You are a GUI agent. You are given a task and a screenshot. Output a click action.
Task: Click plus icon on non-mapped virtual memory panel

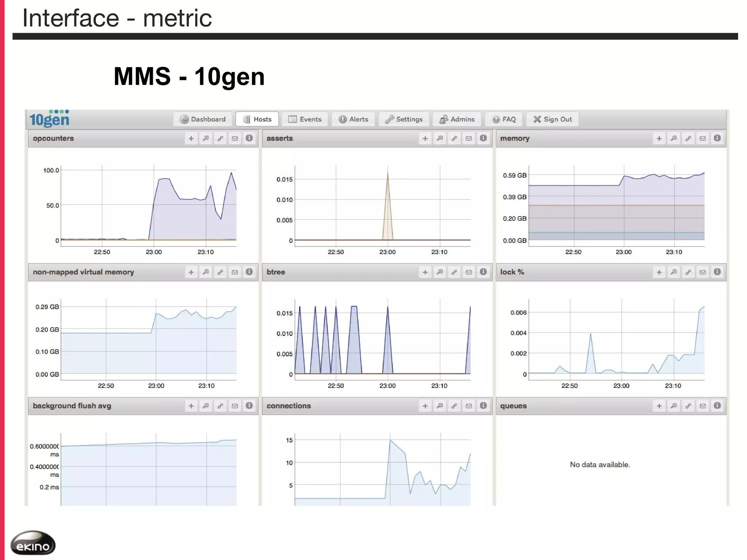tap(191, 272)
